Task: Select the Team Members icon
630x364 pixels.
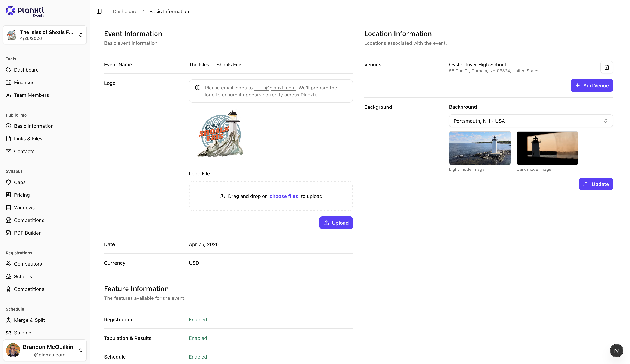Action: (8, 95)
